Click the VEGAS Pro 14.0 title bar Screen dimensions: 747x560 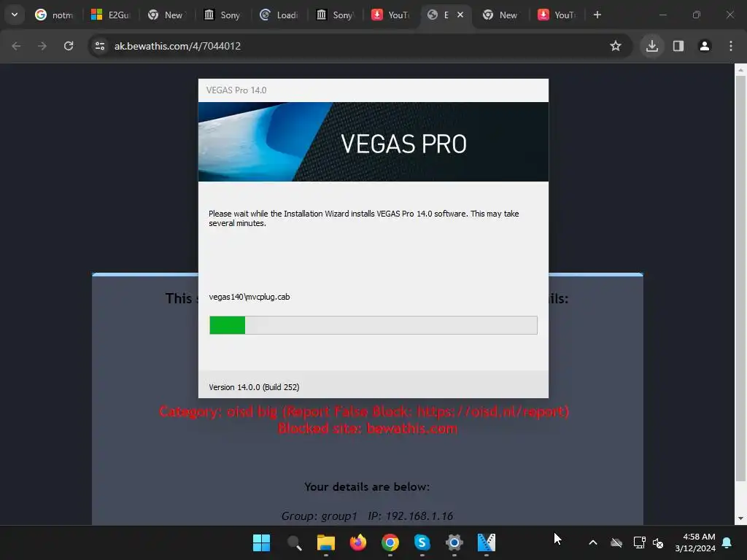pyautogui.click(x=373, y=90)
